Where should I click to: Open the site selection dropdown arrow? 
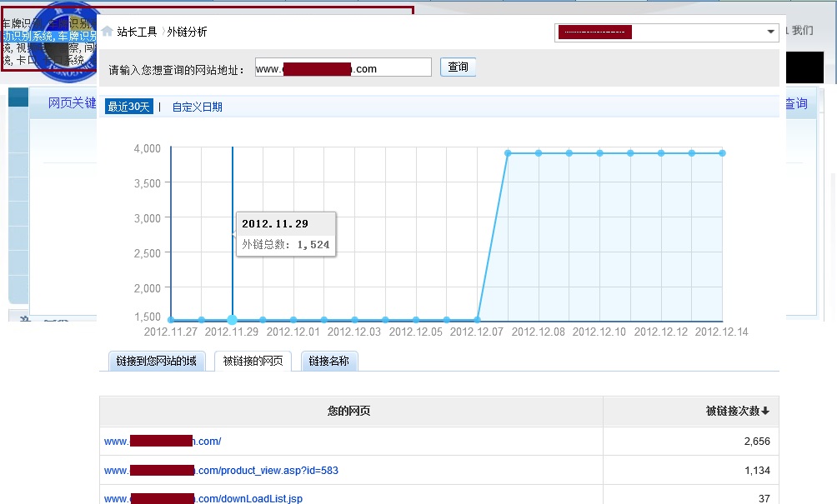pos(770,32)
